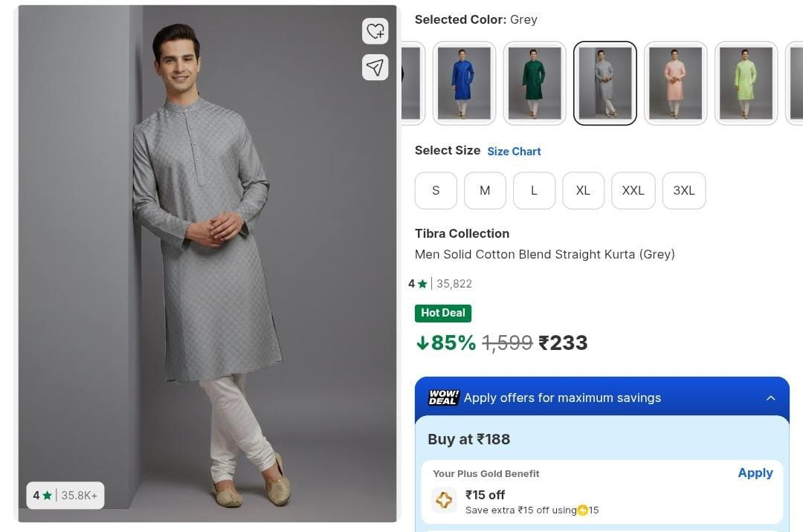Select size XXL
This screenshot has width=803, height=532.
[633, 191]
